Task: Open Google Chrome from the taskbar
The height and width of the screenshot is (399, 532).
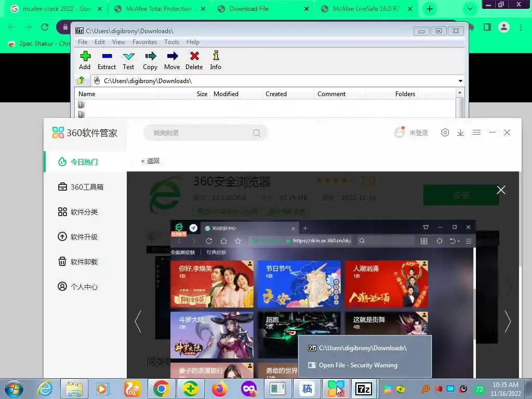Action: pyautogui.click(x=161, y=389)
